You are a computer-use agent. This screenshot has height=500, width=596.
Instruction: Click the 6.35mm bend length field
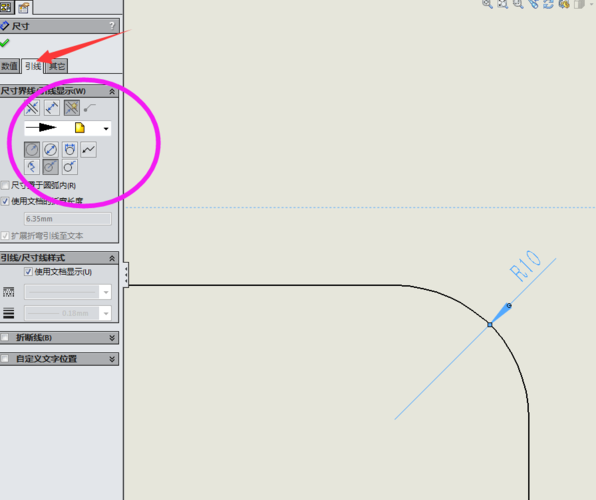(68, 219)
